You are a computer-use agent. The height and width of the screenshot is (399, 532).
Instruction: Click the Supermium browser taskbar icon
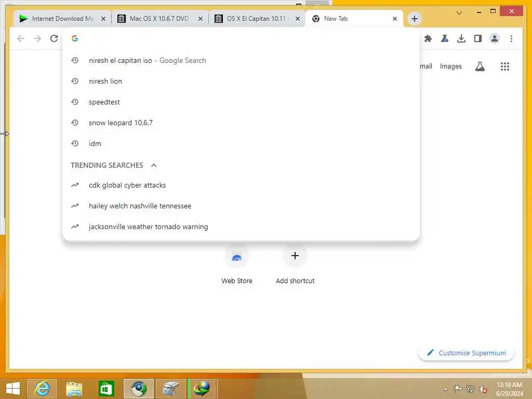pos(138,389)
